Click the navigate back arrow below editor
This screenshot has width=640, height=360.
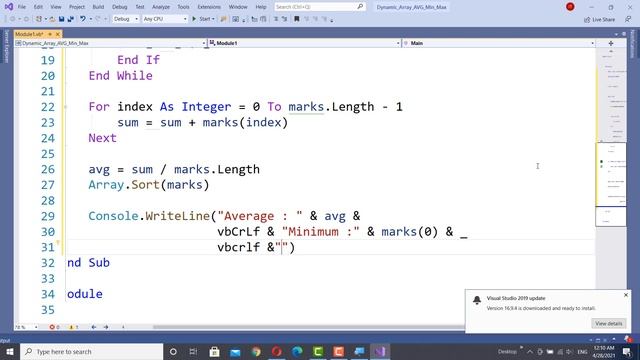pyautogui.click(x=94, y=327)
